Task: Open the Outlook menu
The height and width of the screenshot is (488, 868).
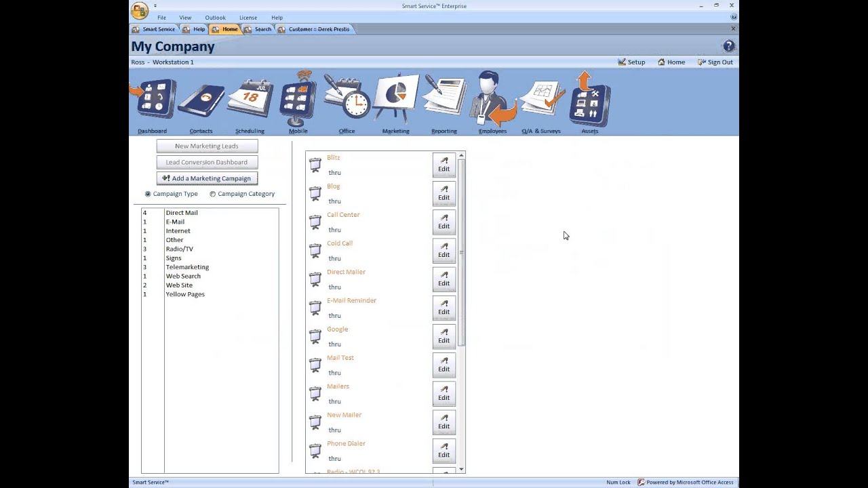Action: point(216,18)
